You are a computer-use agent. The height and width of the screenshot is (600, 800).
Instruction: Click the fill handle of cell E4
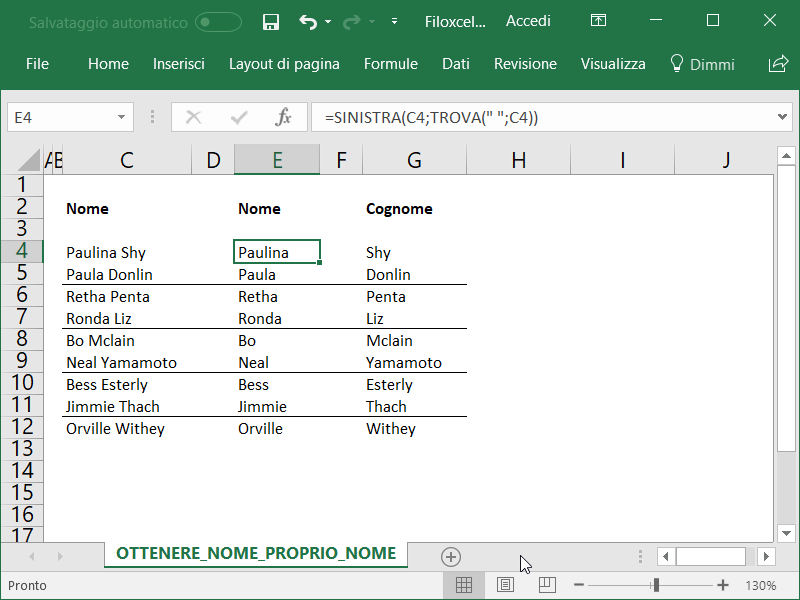(319, 262)
